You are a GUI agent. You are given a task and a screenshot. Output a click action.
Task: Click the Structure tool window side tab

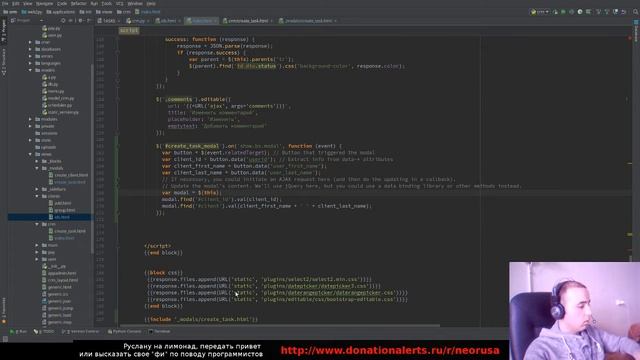click(x=4, y=62)
